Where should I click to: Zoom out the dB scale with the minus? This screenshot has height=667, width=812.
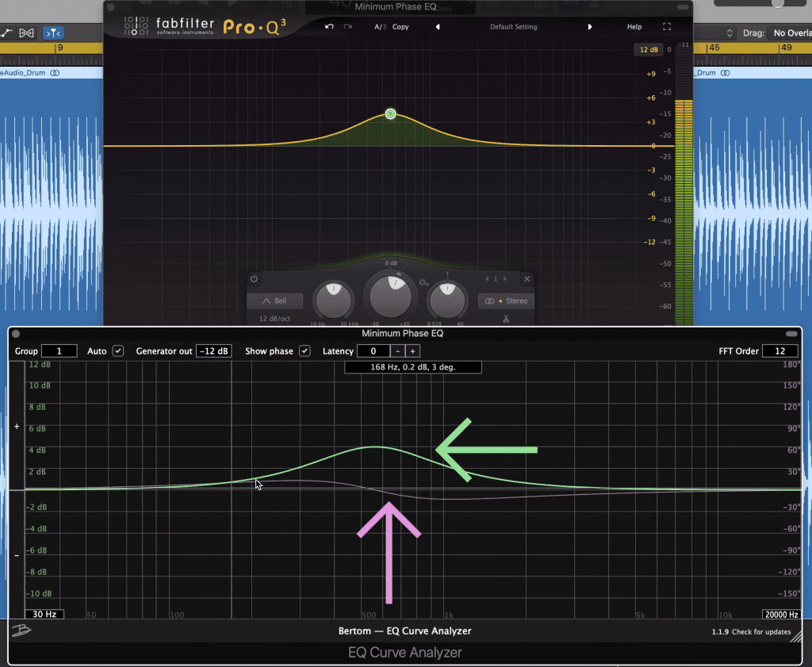click(x=17, y=556)
